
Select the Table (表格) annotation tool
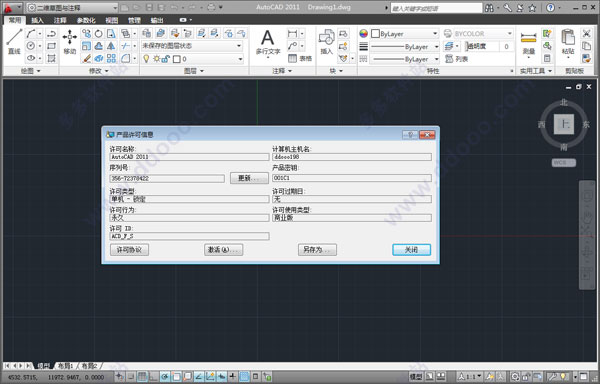click(x=300, y=59)
